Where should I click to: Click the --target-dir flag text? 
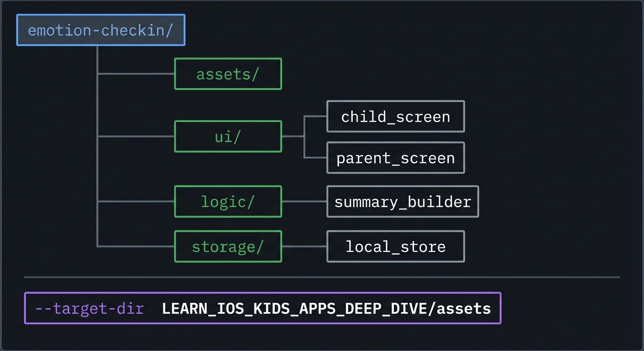[90, 308]
